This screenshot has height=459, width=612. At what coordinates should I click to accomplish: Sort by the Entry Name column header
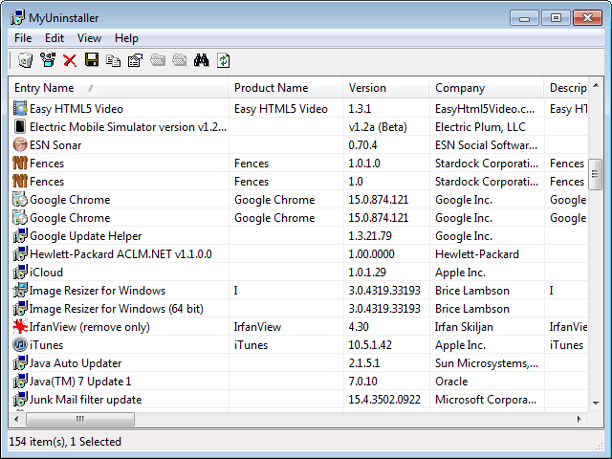tap(118, 88)
